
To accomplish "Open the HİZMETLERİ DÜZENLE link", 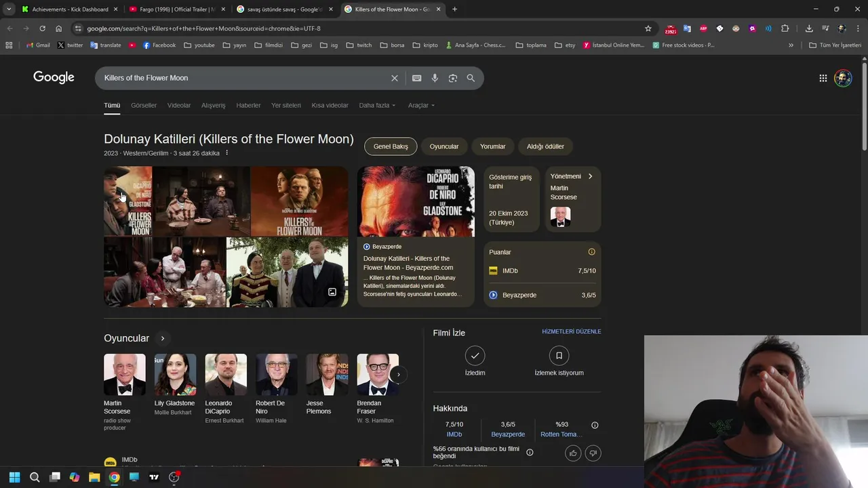I will click(x=571, y=332).
